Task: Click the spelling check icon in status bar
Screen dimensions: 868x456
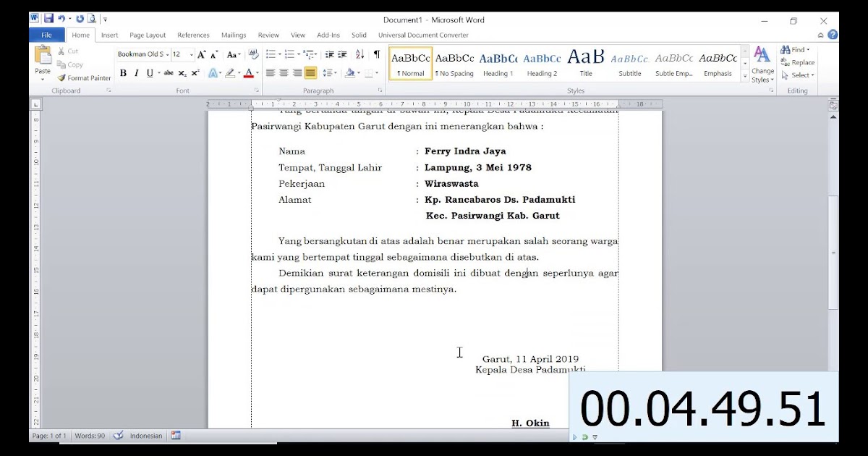Action: pyautogui.click(x=118, y=436)
